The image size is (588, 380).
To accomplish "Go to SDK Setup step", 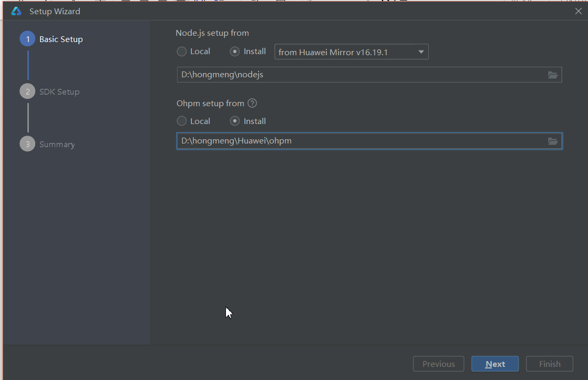I will [x=50, y=91].
